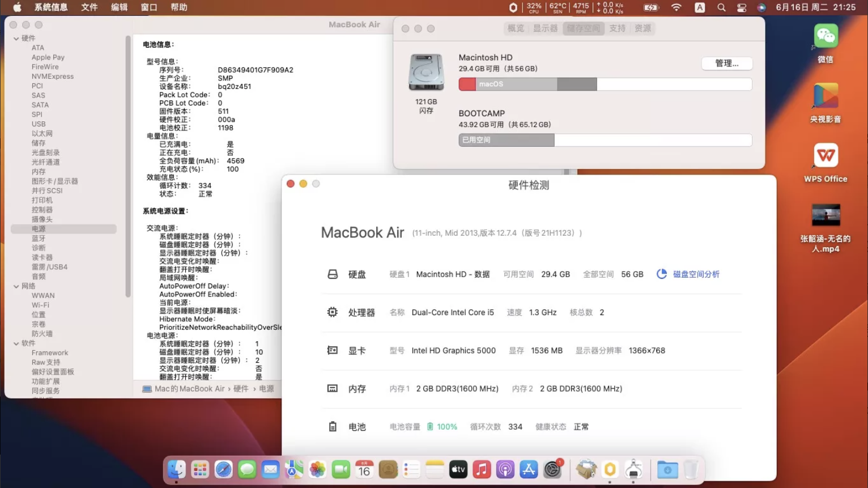The width and height of the screenshot is (868, 488).
Task: Select 蓝牙 in the sidebar
Action: [x=39, y=239]
